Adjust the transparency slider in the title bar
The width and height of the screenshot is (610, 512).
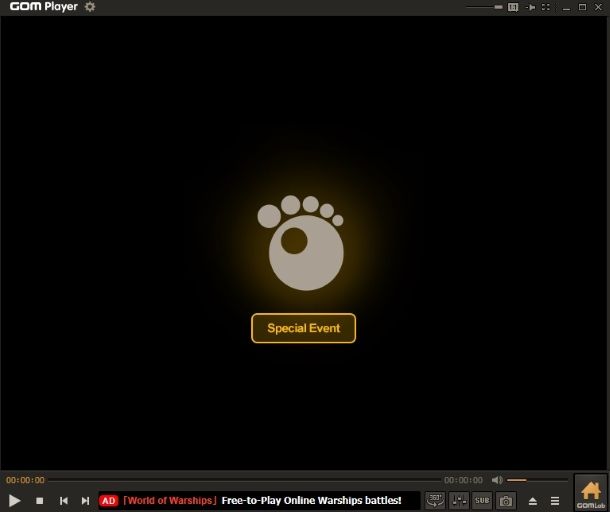tap(484, 7)
